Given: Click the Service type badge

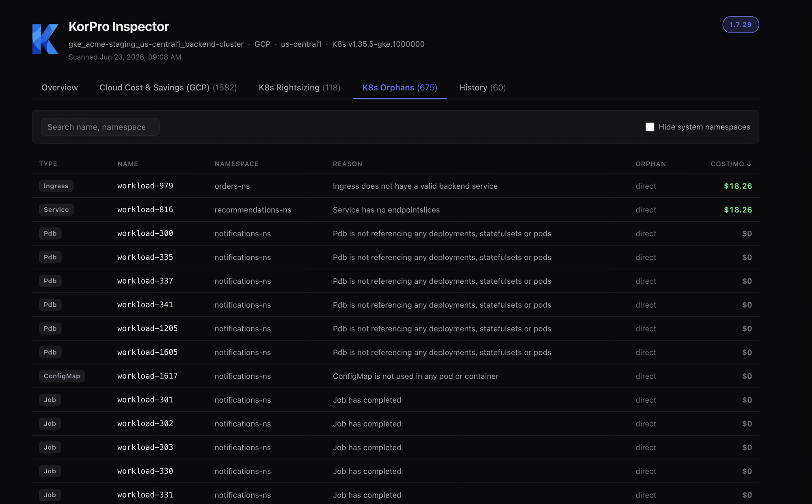Looking at the screenshot, I should (x=56, y=209).
